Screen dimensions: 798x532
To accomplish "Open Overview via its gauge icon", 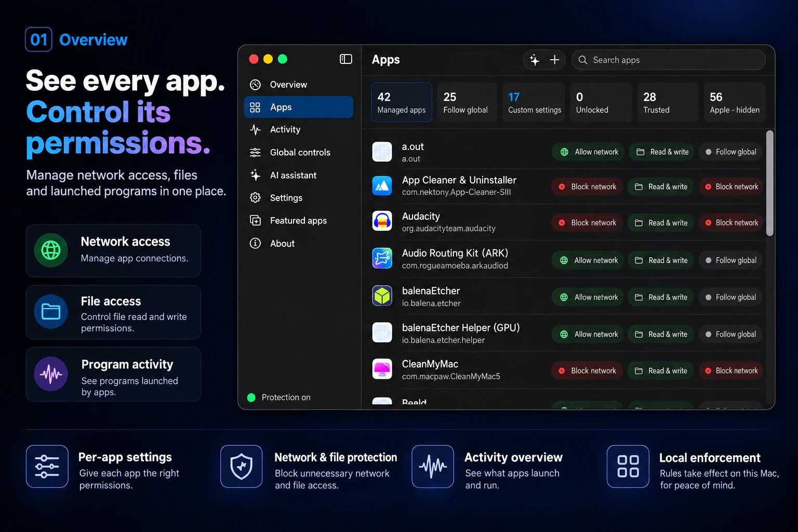I will click(255, 85).
